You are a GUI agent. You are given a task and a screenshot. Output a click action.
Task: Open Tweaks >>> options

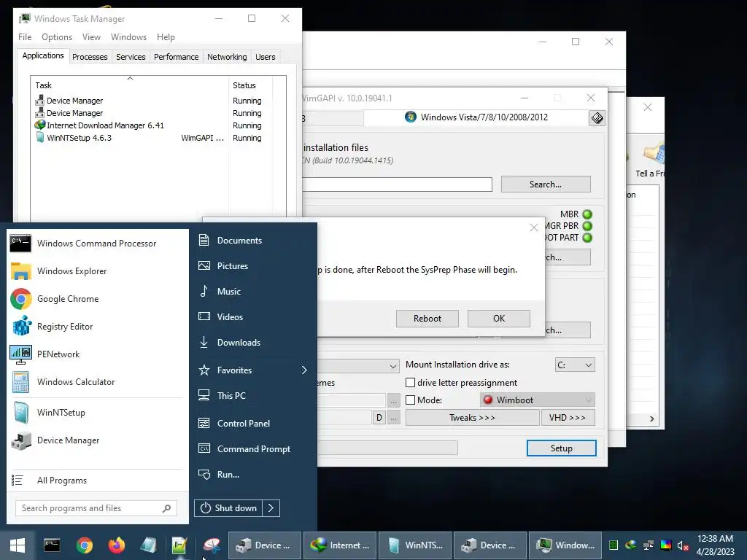click(473, 418)
